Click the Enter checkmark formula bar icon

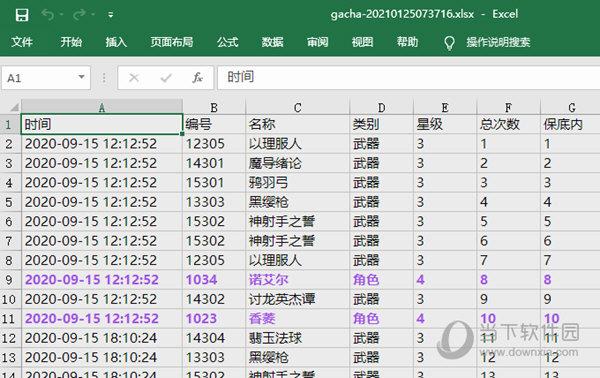point(166,78)
